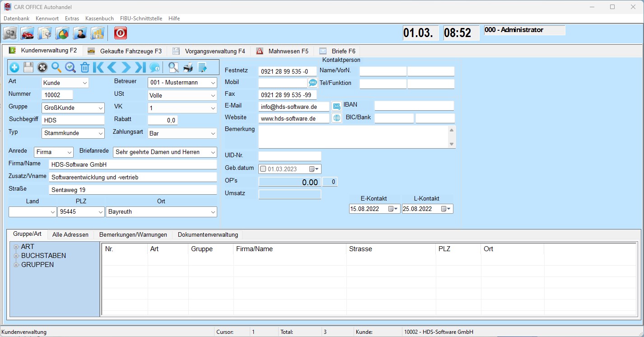Screen dimensions: 644x337
Task: Open the Art dropdown showing Kunde
Action: 85,83
